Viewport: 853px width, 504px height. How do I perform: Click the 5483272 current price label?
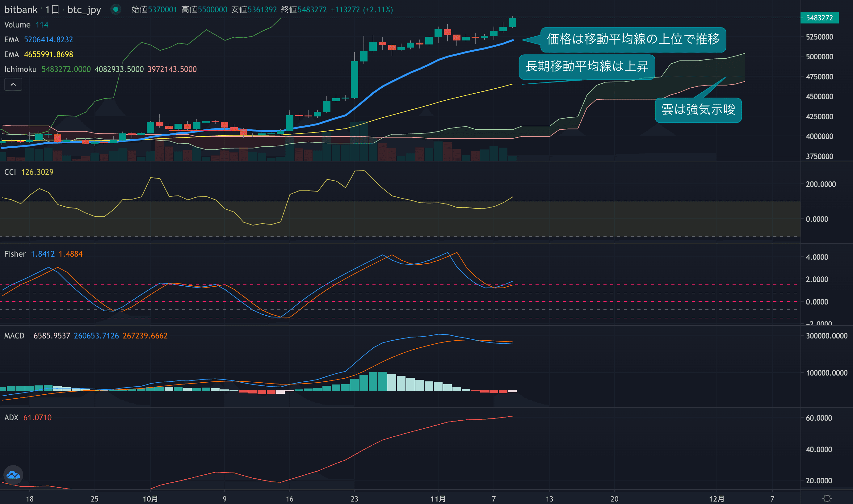pyautogui.click(x=819, y=18)
